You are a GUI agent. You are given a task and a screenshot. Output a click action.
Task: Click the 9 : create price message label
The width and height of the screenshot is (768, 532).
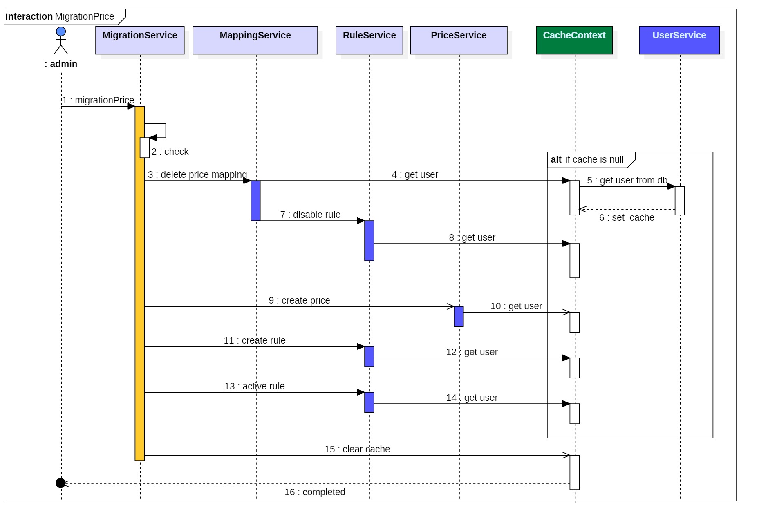(299, 300)
